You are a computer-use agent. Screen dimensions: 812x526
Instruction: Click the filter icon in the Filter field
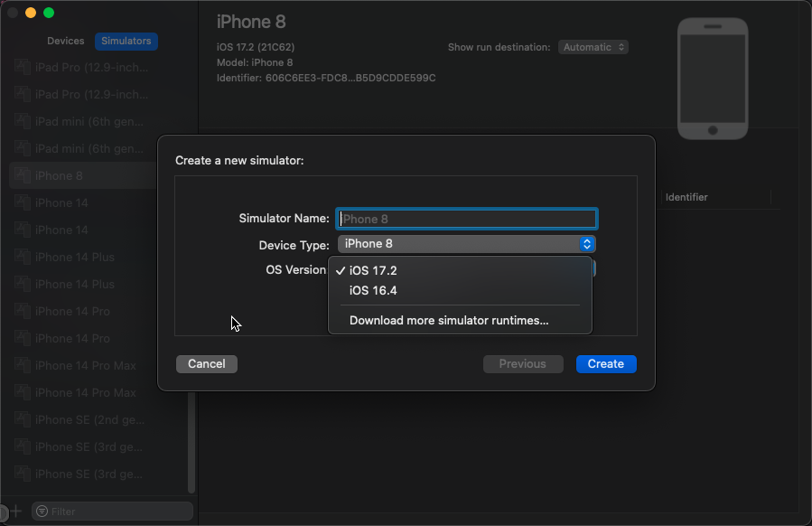pyautogui.click(x=42, y=512)
